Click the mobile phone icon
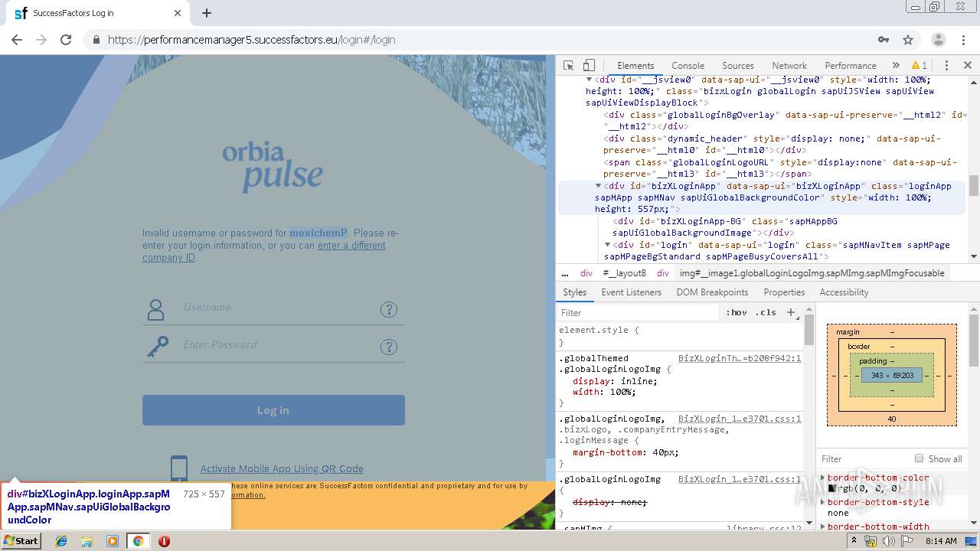 pyautogui.click(x=179, y=469)
